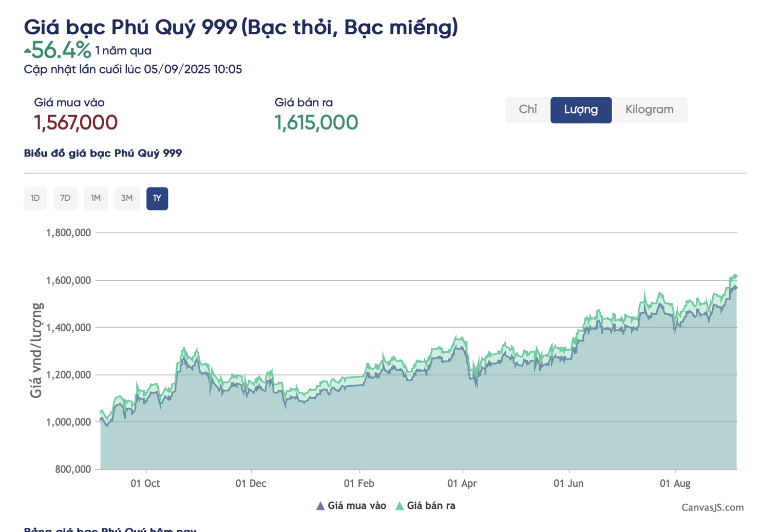Viewport: 760px width, 532px height.
Task: Select the Lượng unit option
Action: (x=581, y=110)
